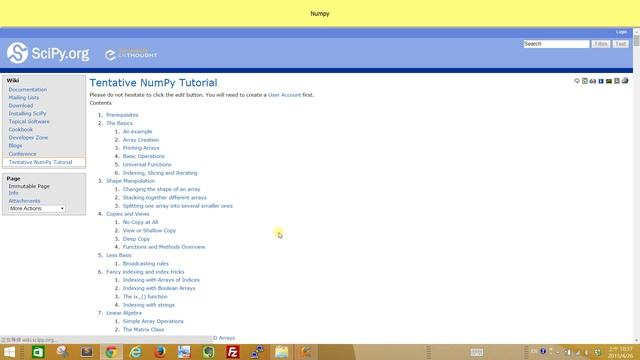Jump to Copies and Views section
Image resolution: width=640 pixels, height=360 pixels.
point(128,214)
